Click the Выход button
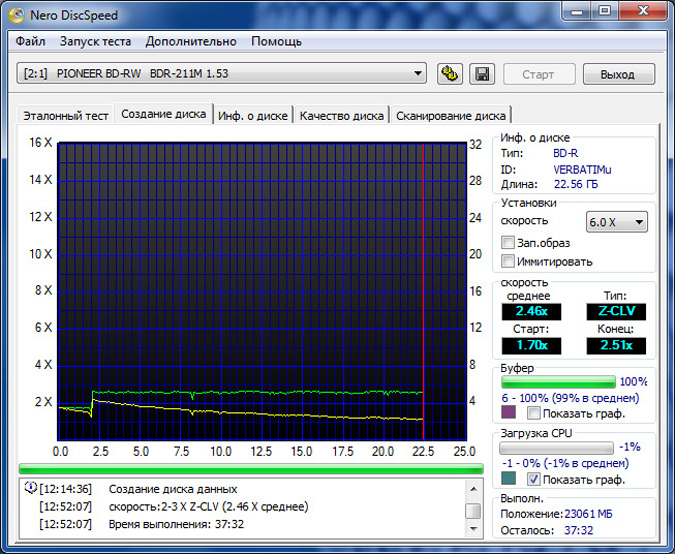 (x=619, y=74)
